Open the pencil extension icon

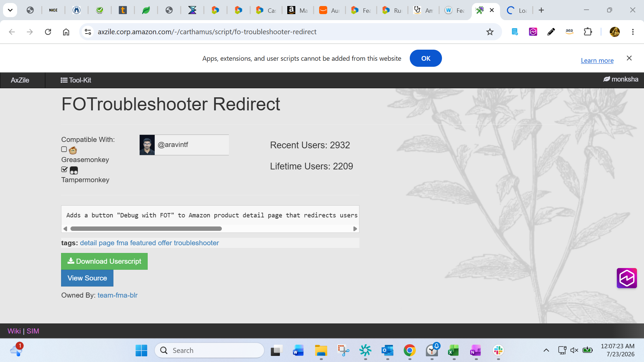[x=551, y=32]
